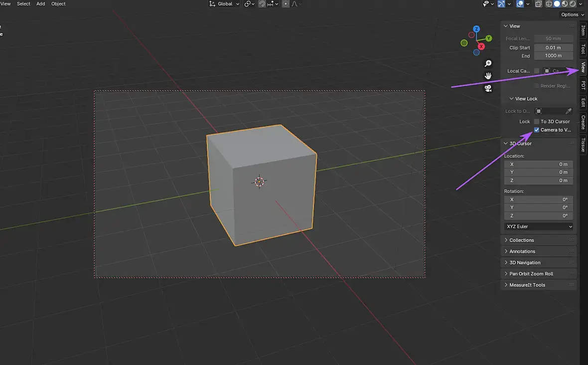Viewport: 588px width, 365px height.
Task: Switch to the Item sidebar tab
Action: coord(583,30)
